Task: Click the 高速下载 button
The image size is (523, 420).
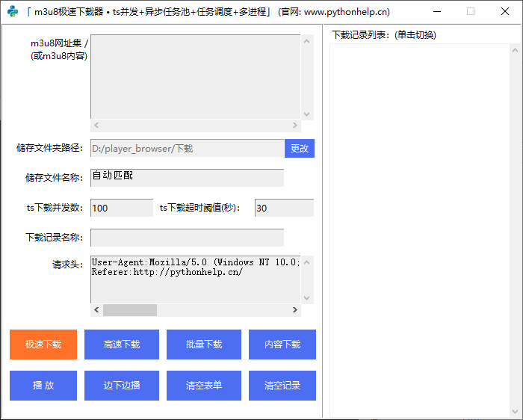Action: (122, 345)
